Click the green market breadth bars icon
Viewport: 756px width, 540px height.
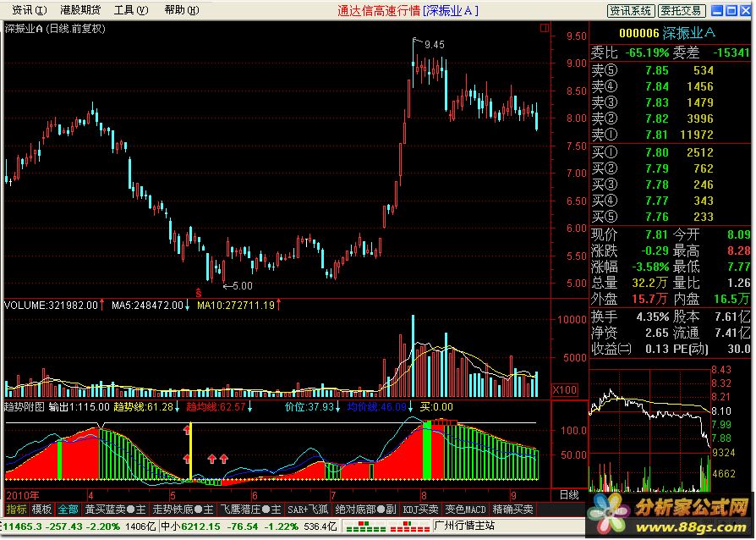point(366,526)
